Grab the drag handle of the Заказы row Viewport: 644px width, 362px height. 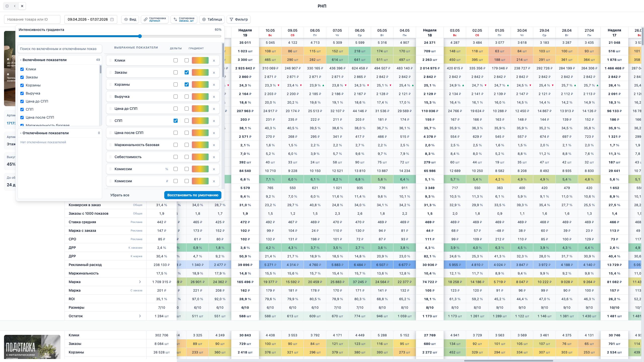tap(110, 72)
